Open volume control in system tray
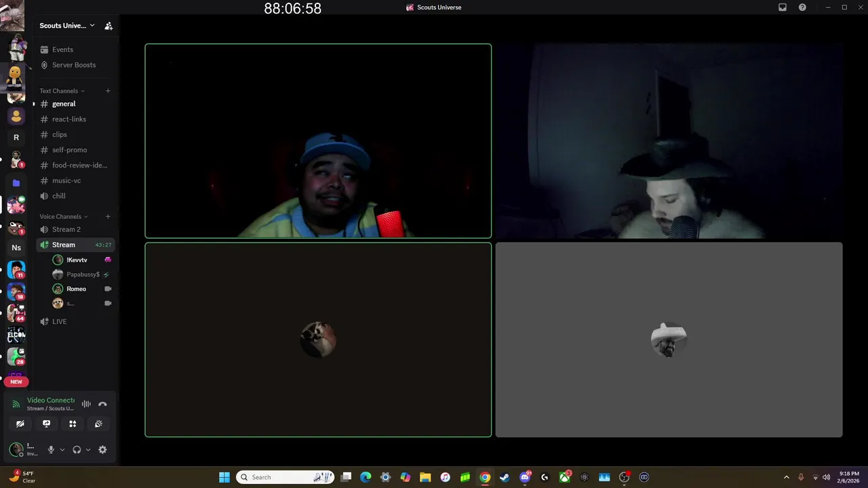This screenshot has height=488, width=868. (x=826, y=477)
